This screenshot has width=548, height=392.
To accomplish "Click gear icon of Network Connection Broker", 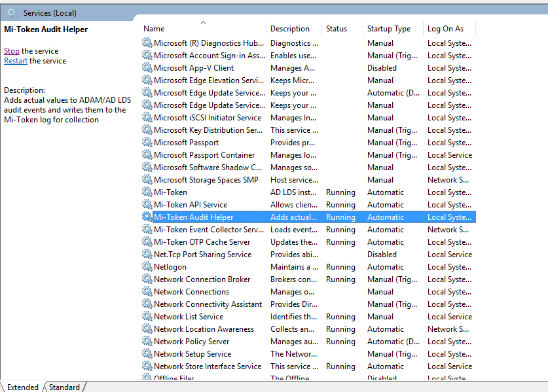I will pos(147,279).
